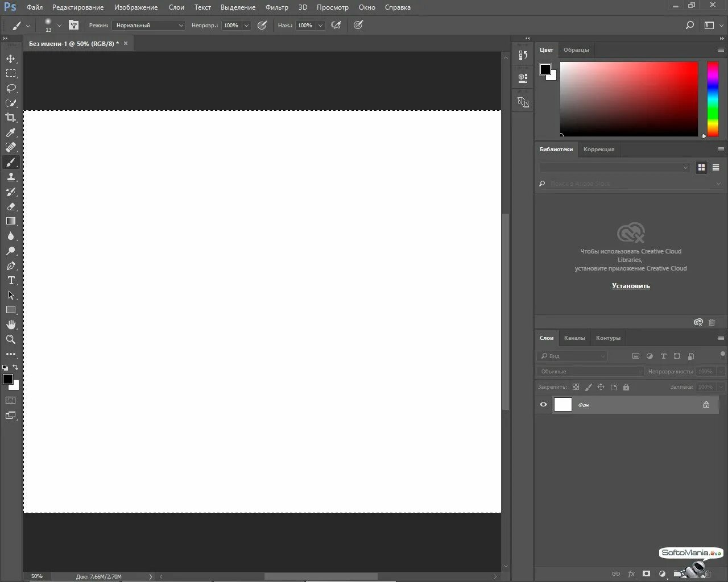Switch to the Коррекция tab
Viewport: 728px width, 582px height.
599,149
